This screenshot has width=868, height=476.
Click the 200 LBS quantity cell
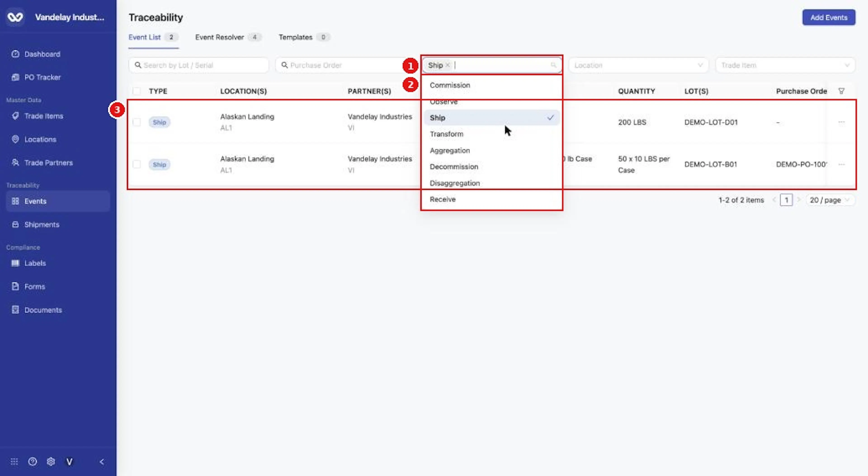[x=632, y=122]
